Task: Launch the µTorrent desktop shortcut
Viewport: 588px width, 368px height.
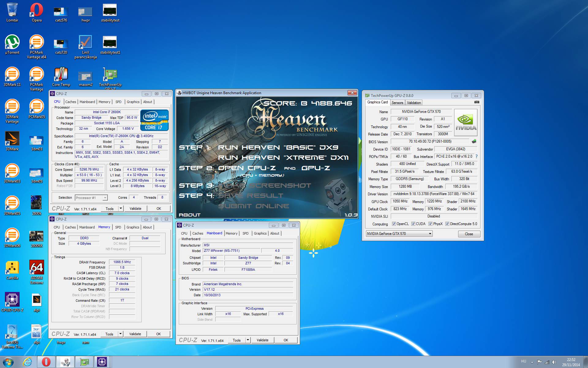Action: 12,44
